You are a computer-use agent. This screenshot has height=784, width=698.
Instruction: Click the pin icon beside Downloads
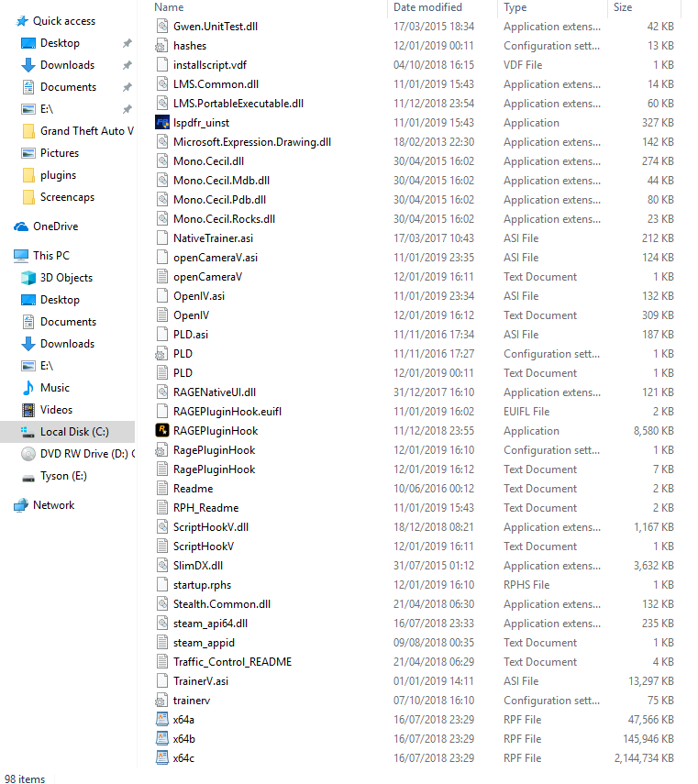point(127,65)
